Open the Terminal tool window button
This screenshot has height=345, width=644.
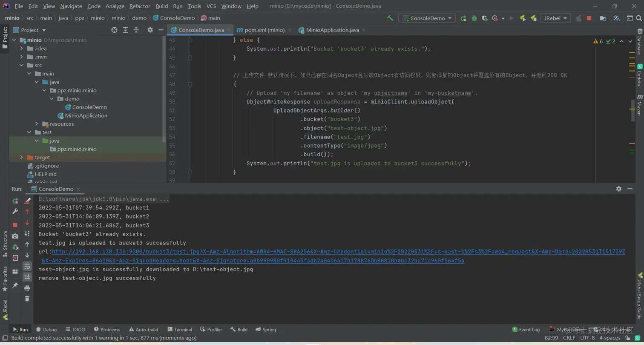click(179, 329)
